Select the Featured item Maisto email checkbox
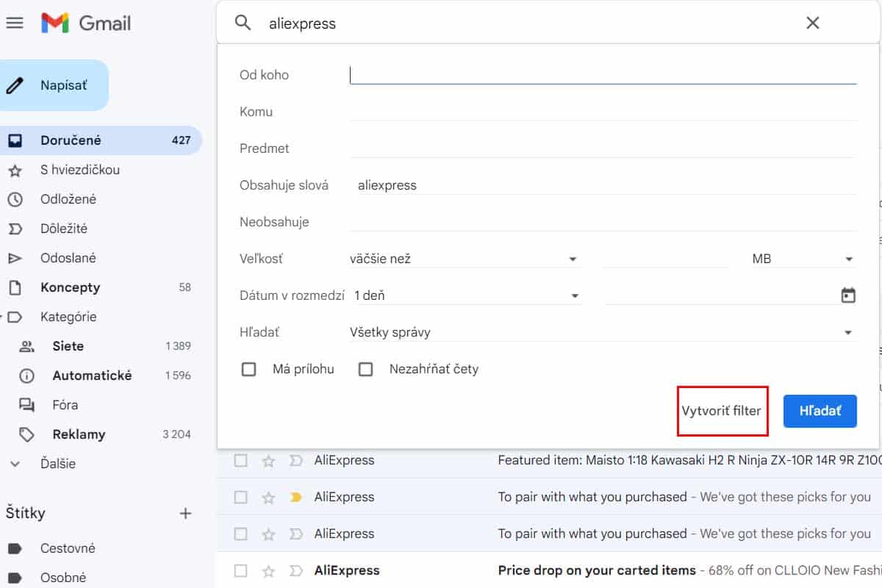This screenshot has width=882, height=588. 240,460
